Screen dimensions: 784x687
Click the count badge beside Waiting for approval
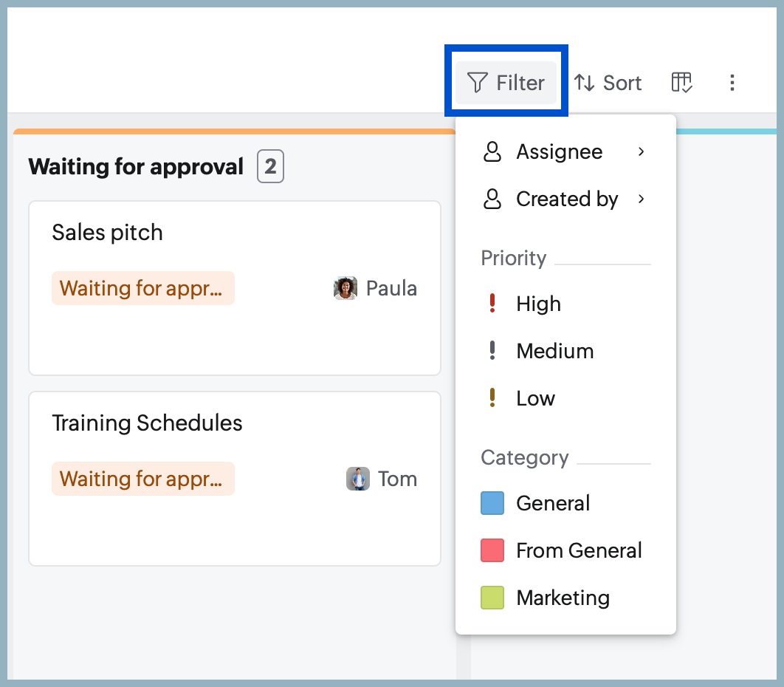[x=270, y=166]
